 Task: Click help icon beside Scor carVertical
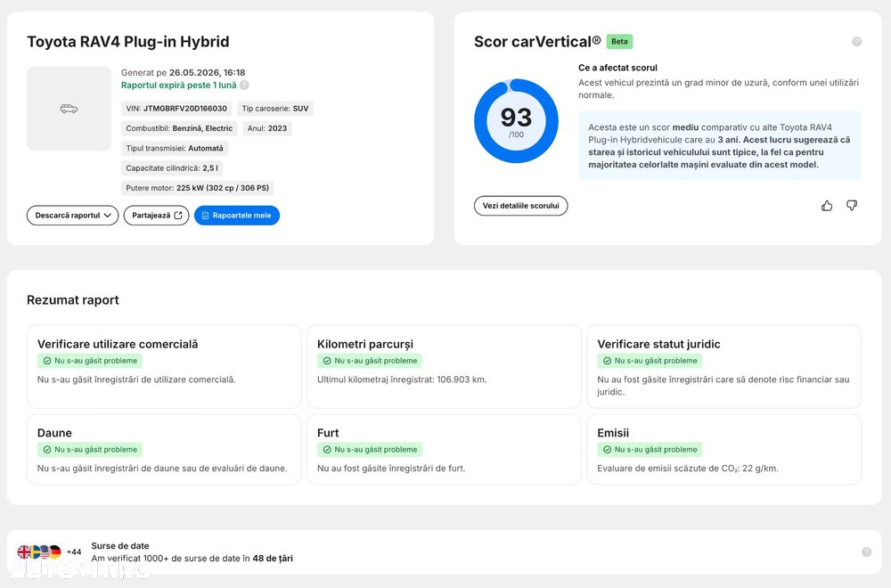[x=857, y=42]
